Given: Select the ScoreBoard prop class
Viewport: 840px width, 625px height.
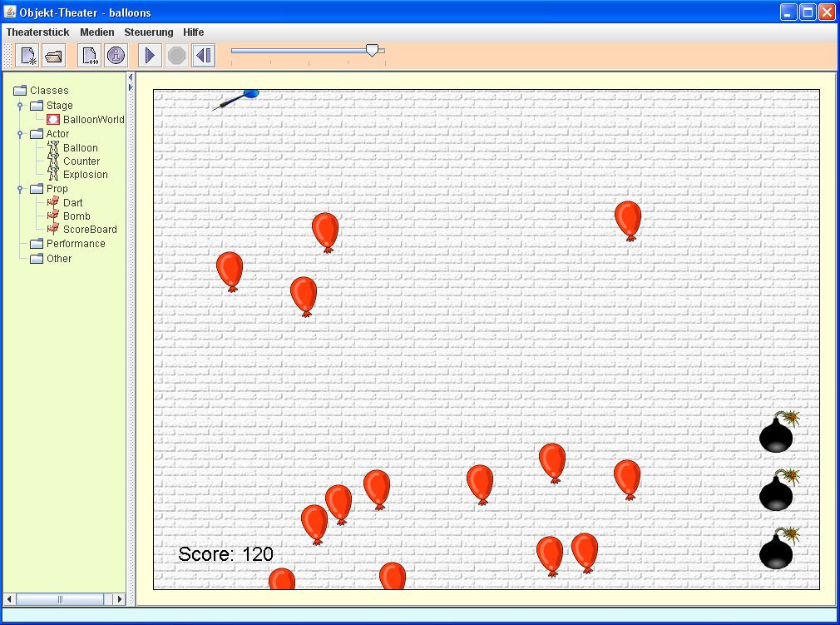Looking at the screenshot, I should point(90,230).
